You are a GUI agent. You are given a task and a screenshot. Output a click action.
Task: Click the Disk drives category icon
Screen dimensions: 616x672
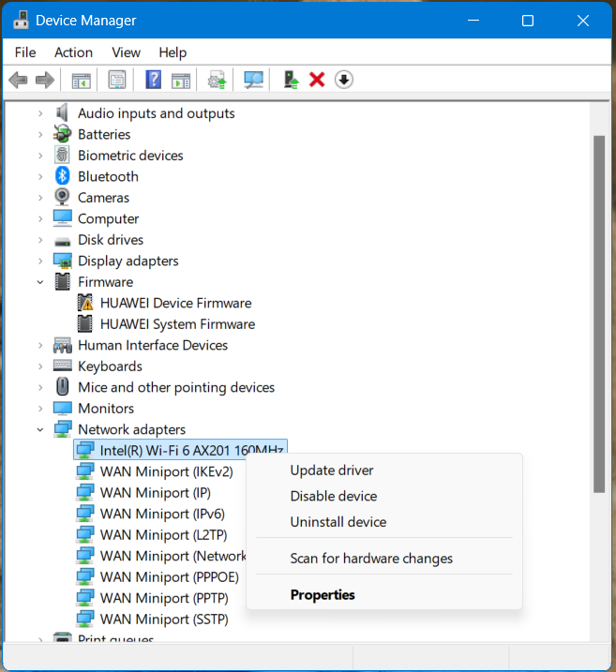coord(63,242)
